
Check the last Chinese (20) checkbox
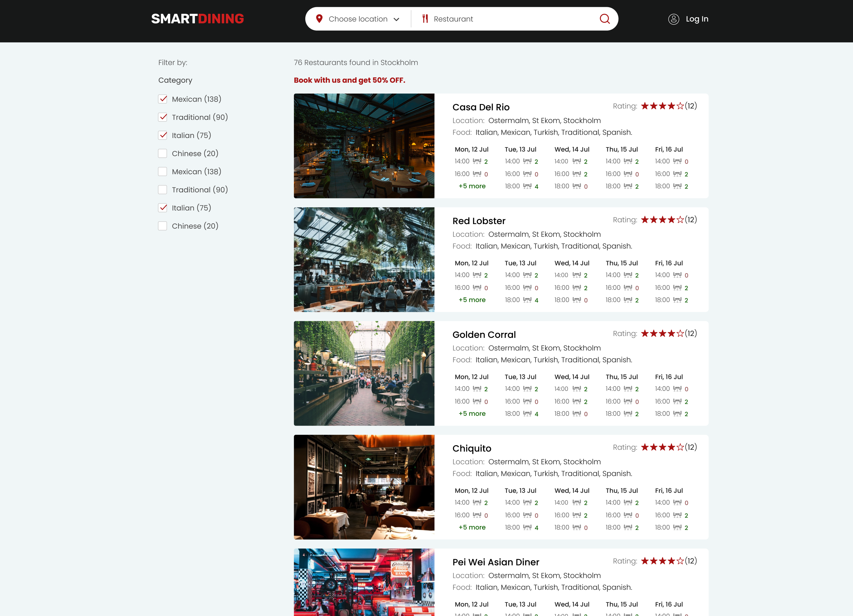click(x=163, y=226)
